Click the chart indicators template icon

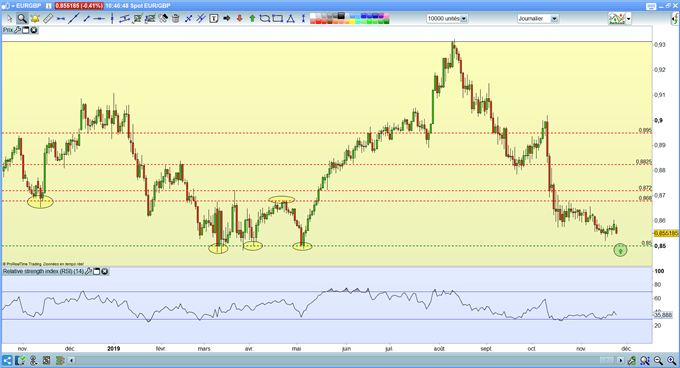pos(617,19)
